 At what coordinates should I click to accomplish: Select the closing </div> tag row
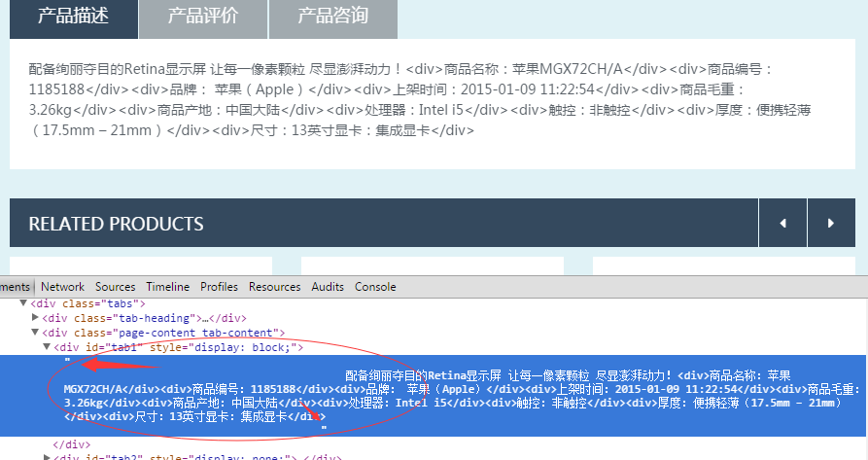(x=71, y=444)
